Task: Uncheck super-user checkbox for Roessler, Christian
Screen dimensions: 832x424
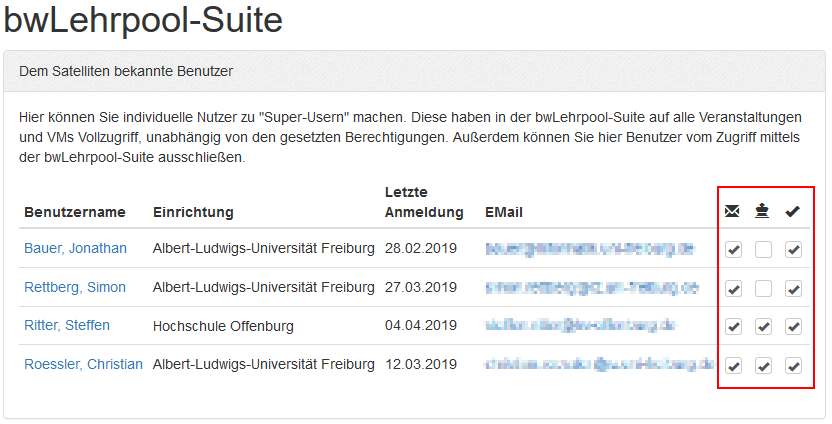Action: pyautogui.click(x=763, y=365)
